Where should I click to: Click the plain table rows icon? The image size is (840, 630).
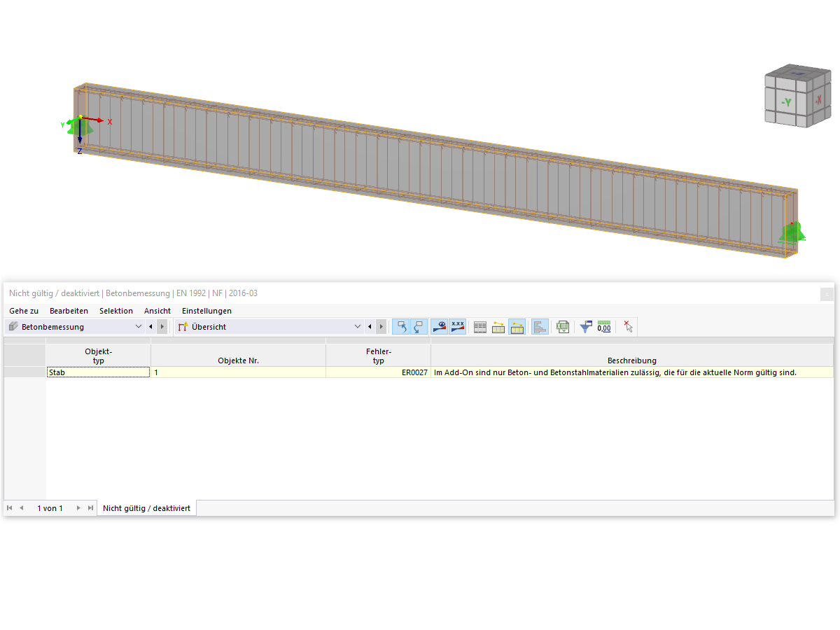[480, 327]
